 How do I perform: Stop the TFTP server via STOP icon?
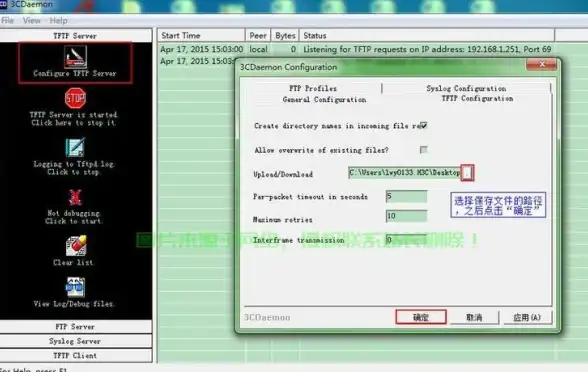75,98
